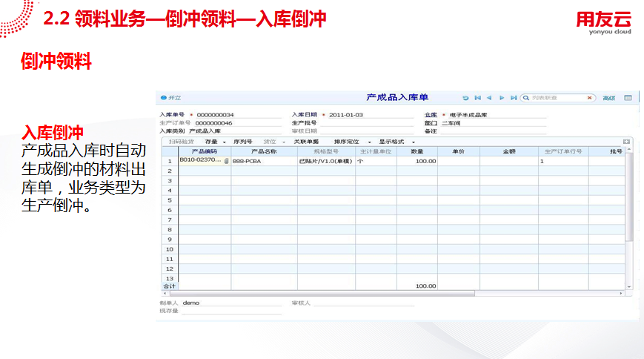
Task: Click the 部门 field 二车间
Action: (x=494, y=123)
